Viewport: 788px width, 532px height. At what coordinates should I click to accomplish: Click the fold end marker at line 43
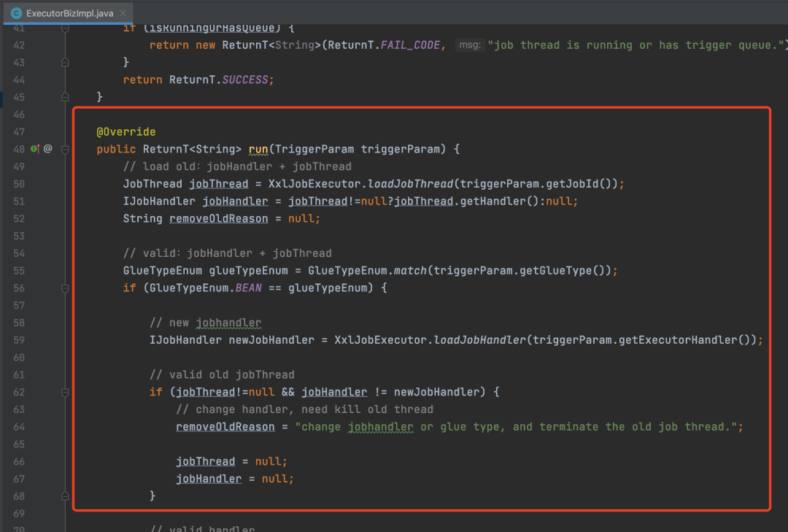click(x=66, y=62)
